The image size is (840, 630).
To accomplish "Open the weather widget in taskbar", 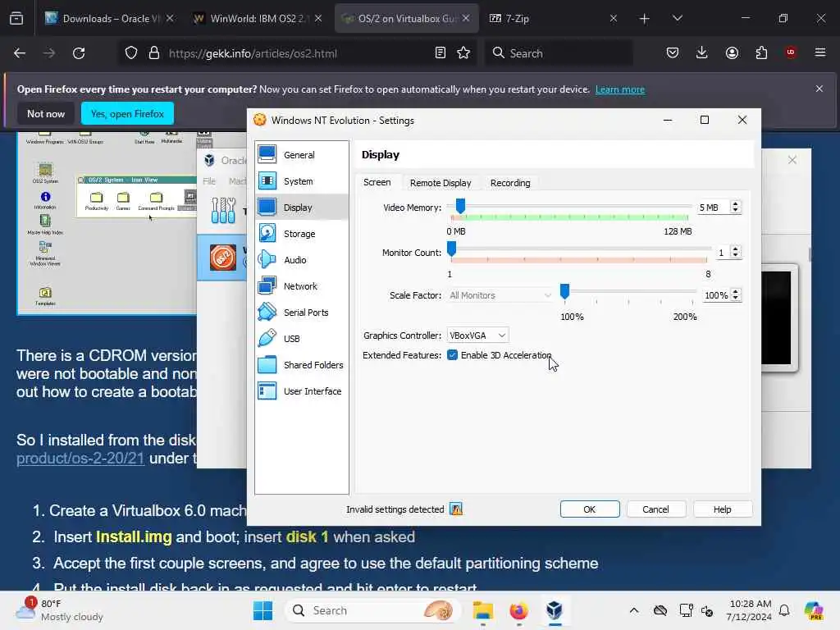I will point(60,610).
